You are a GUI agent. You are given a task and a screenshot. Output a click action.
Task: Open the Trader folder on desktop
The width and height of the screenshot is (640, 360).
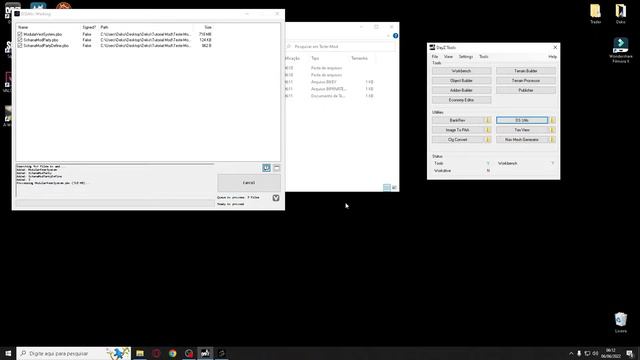coord(596,14)
